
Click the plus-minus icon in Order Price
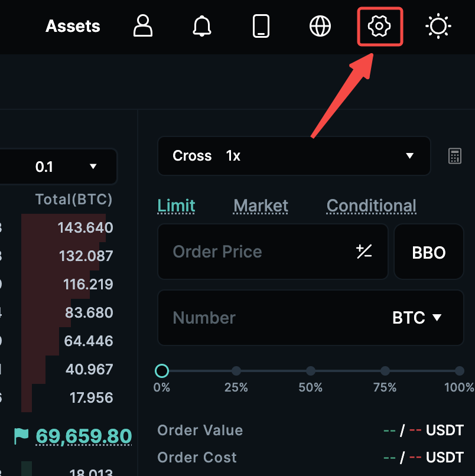[x=365, y=252]
